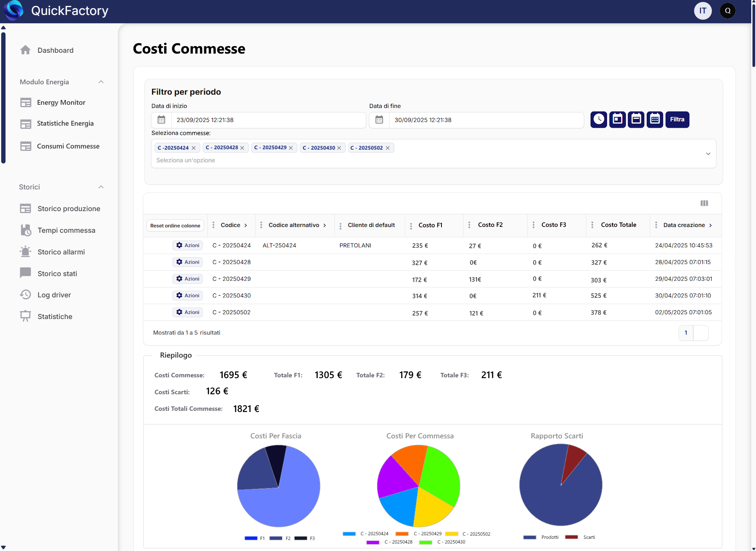Click the Storico allarmi siren icon
The image size is (756, 551).
click(x=26, y=252)
